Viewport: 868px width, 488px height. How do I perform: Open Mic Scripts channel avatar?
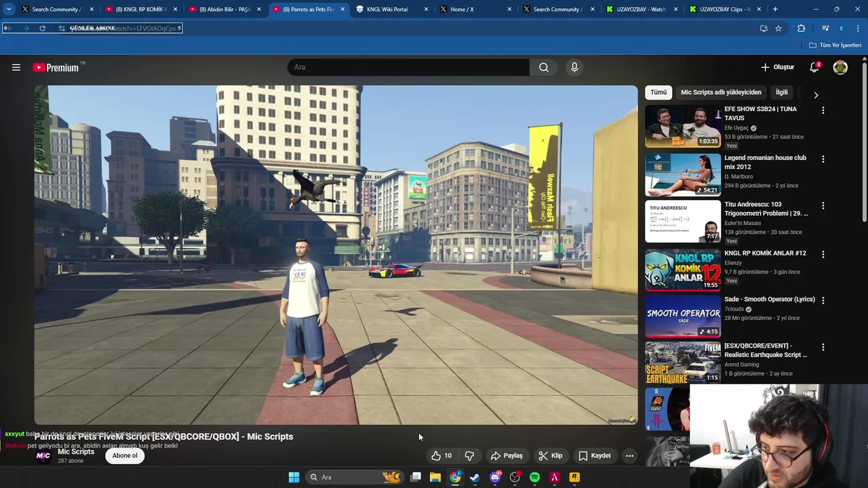[x=43, y=456]
